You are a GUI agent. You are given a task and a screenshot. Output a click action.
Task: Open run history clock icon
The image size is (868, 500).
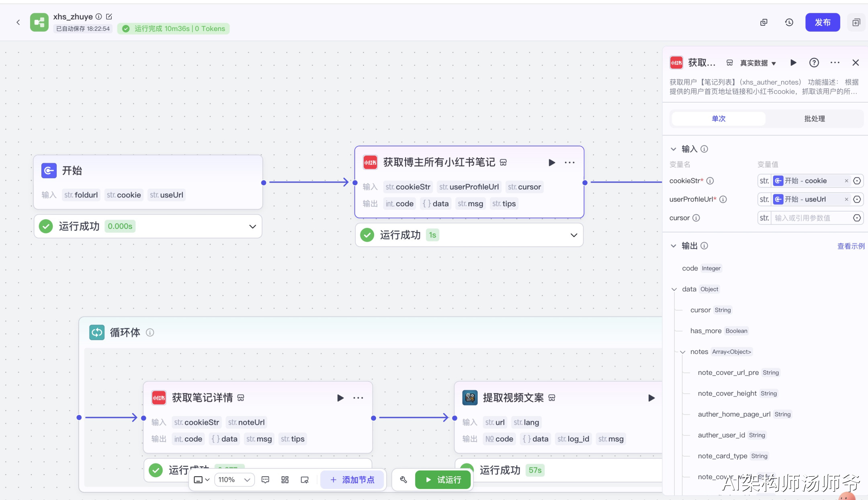(789, 23)
